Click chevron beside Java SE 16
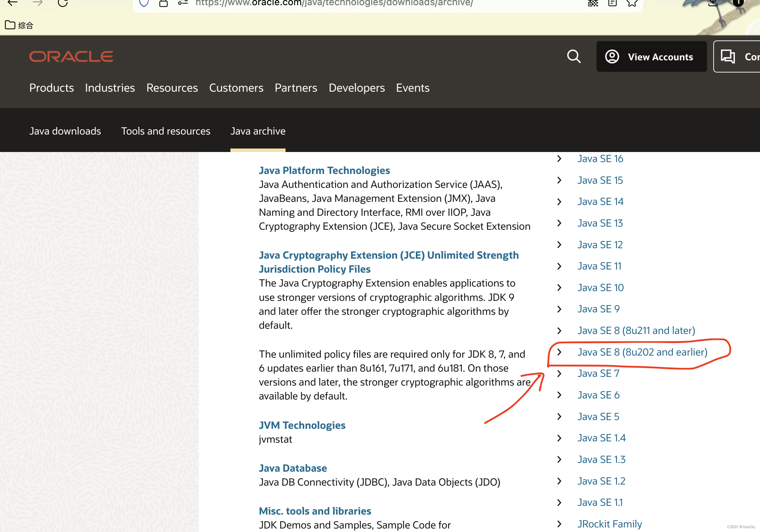This screenshot has height=532, width=760. point(559,159)
